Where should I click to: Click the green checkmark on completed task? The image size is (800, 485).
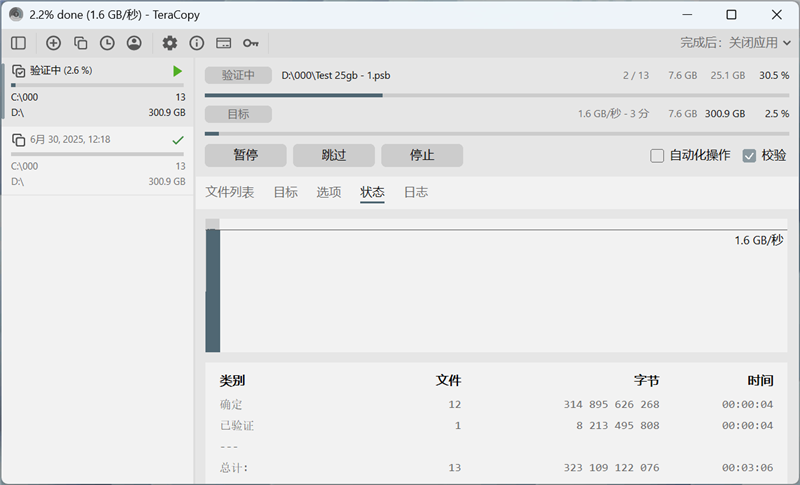pyautogui.click(x=178, y=140)
